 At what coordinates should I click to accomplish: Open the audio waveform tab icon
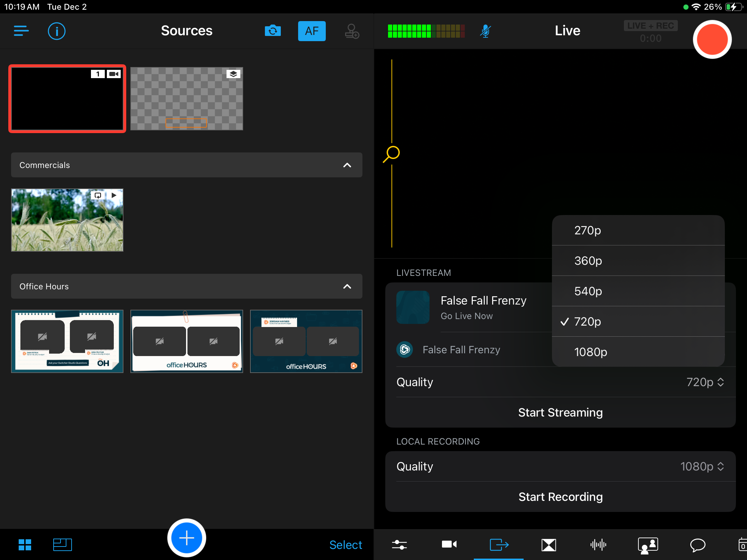coord(598,545)
